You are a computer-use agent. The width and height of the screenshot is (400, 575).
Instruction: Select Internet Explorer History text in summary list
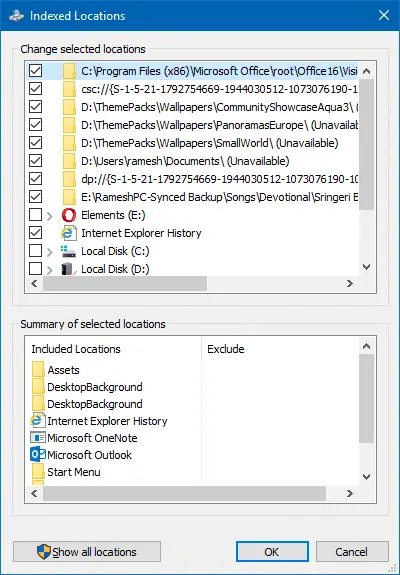tap(107, 421)
